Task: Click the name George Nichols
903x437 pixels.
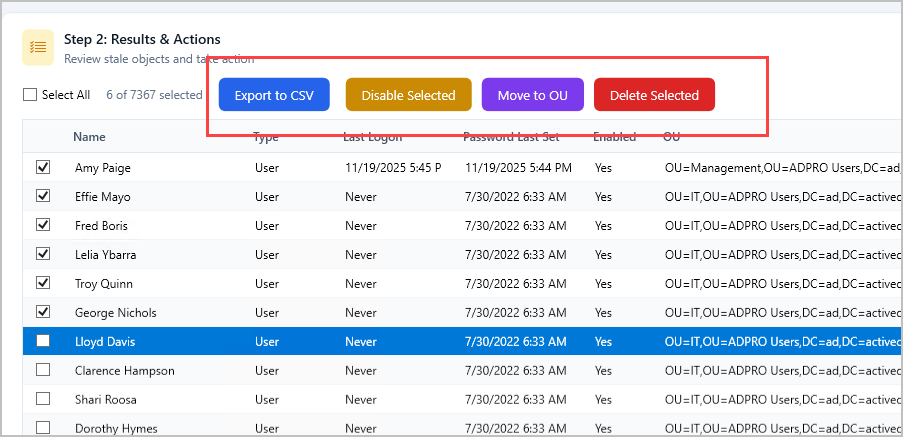Action: click(x=116, y=313)
